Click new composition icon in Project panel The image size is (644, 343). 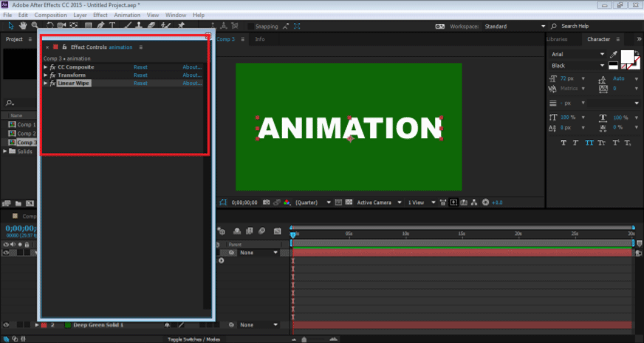[30, 203]
